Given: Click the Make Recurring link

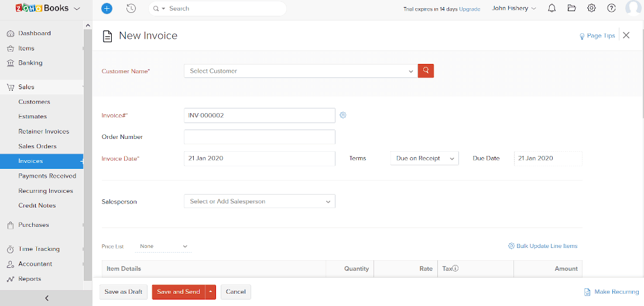Looking at the screenshot, I should pyautogui.click(x=612, y=291).
